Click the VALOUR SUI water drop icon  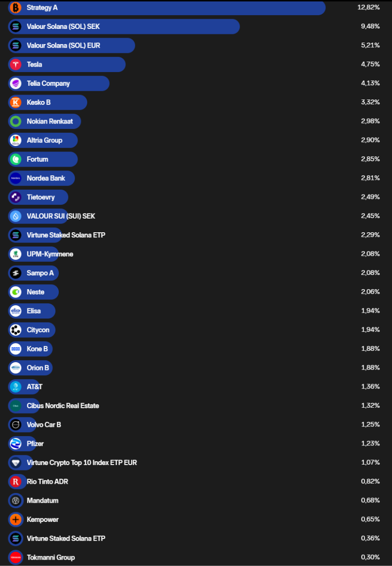point(16,216)
